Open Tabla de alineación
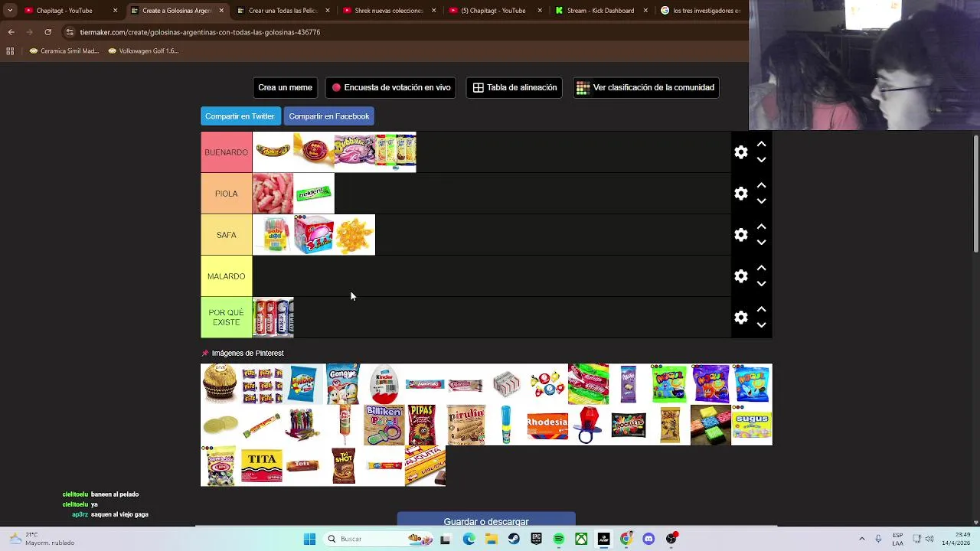Screen dimensions: 980x551 coord(514,87)
